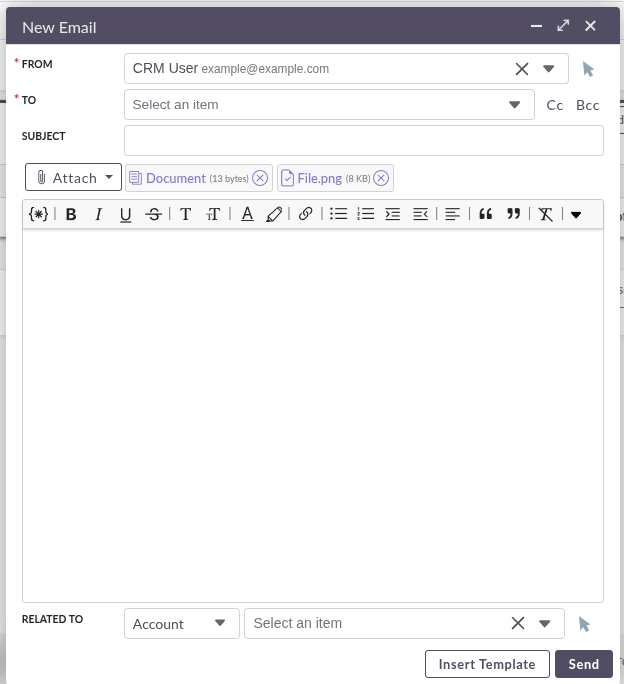Focus the SUBJECT input field
This screenshot has height=684, width=624.
364,140
